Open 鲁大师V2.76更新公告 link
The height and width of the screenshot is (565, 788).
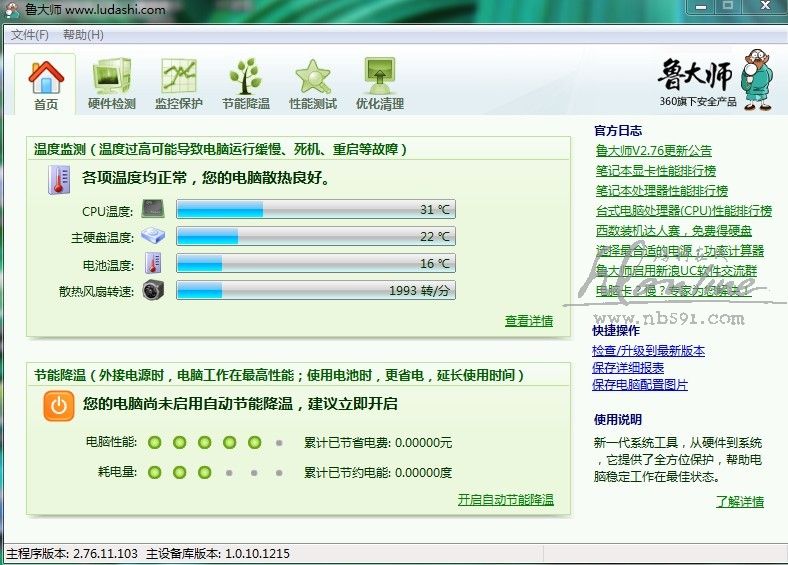tap(653, 151)
